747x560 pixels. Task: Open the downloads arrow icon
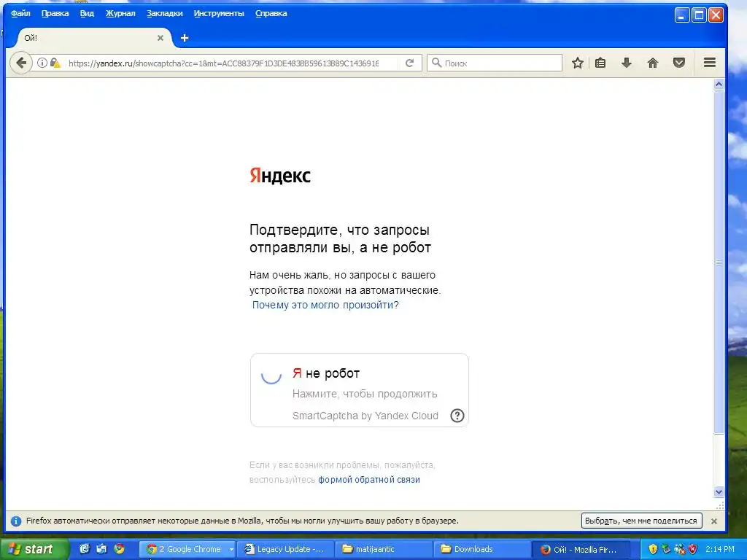point(627,63)
